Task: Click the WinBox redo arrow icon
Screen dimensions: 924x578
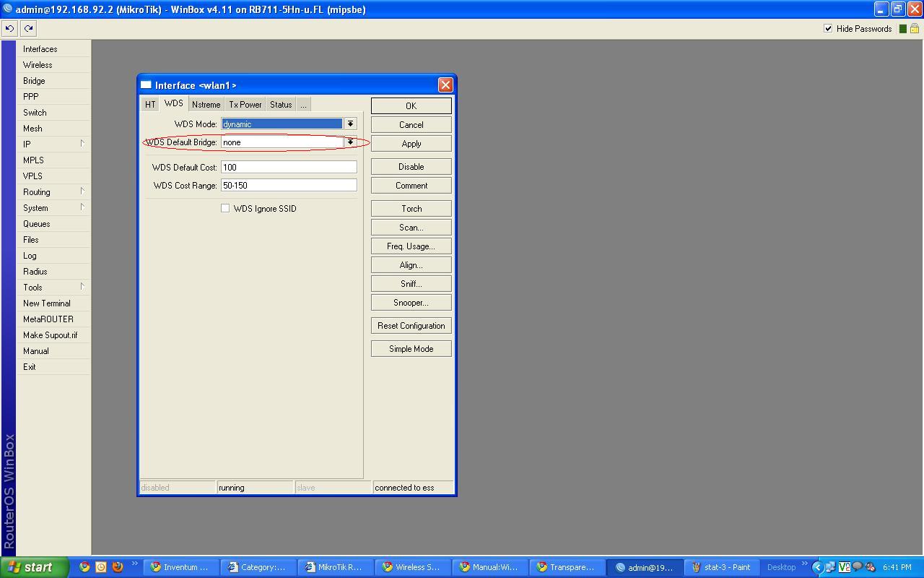Action: click(28, 29)
